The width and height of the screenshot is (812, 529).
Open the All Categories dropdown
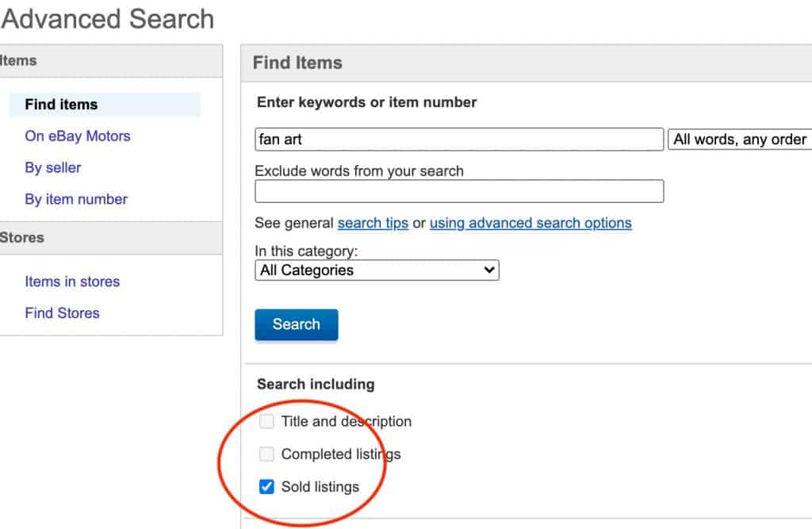377,270
